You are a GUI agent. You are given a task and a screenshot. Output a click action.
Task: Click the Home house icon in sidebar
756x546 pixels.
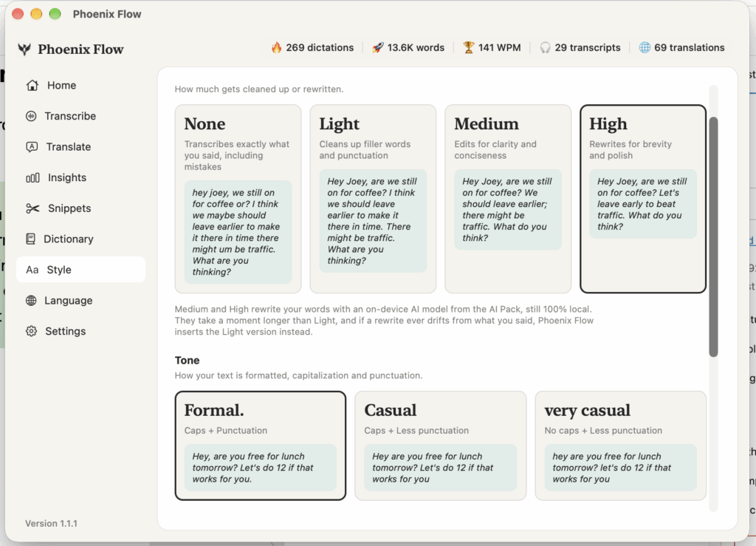32,86
